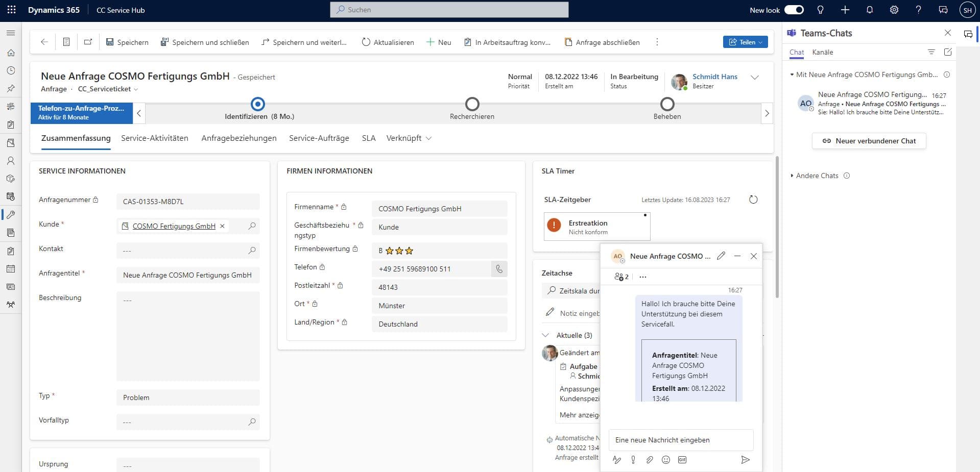
Task: Attach a file in the chat popup
Action: pos(649,460)
